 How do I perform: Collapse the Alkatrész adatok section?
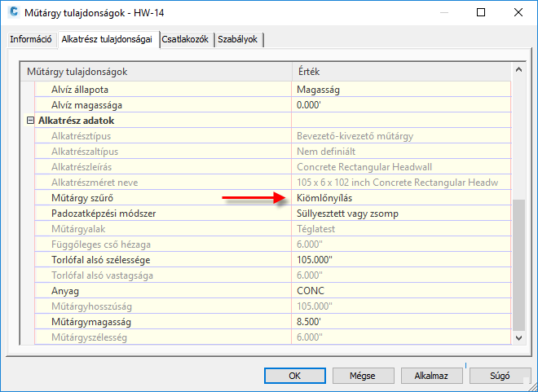tap(31, 121)
